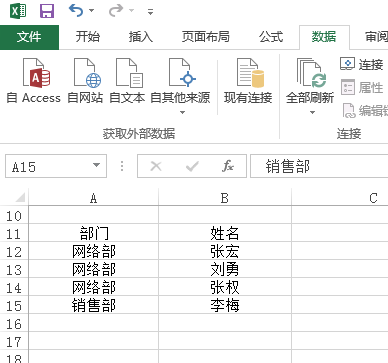Confirm the formula bar entry (checkmark)
This screenshot has width=388, height=363.
point(192,166)
